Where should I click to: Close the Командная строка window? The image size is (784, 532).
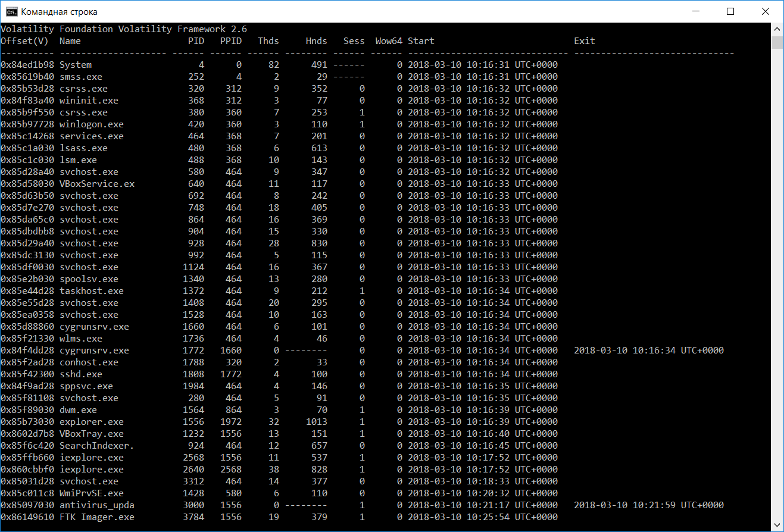click(766, 11)
